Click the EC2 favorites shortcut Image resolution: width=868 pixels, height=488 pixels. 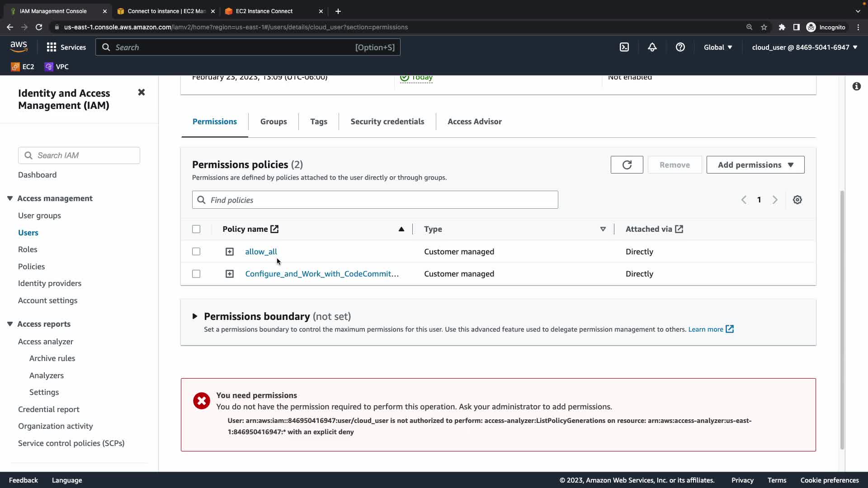(x=23, y=67)
